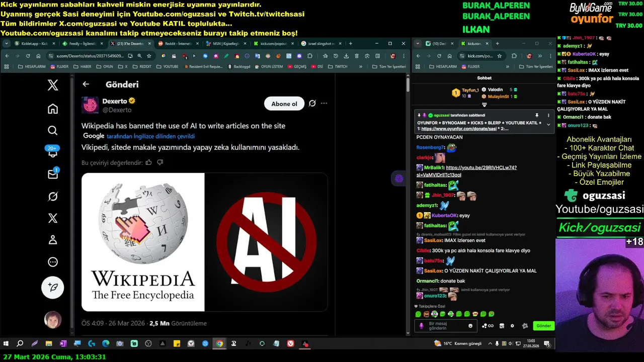
Task: Go back using the Gönderi arrow
Action: pyautogui.click(x=86, y=84)
